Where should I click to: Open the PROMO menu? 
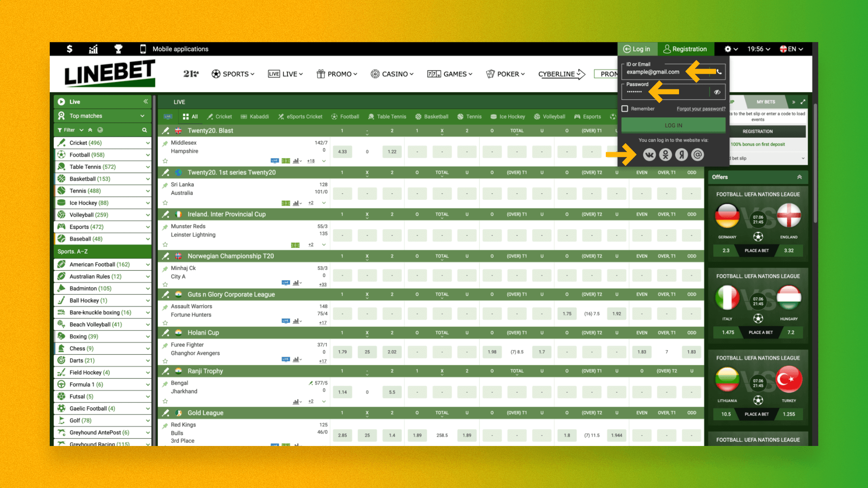coord(337,74)
